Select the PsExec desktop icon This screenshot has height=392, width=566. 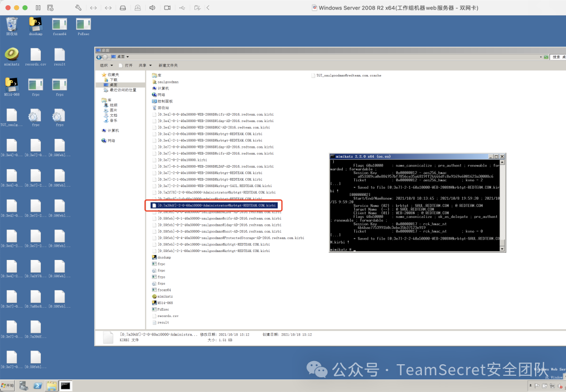83,26
